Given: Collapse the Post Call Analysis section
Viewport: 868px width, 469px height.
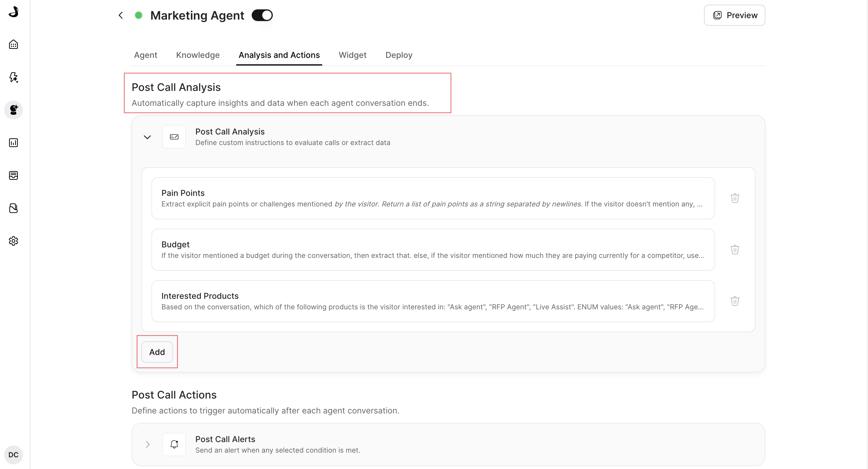Looking at the screenshot, I should coord(147,137).
